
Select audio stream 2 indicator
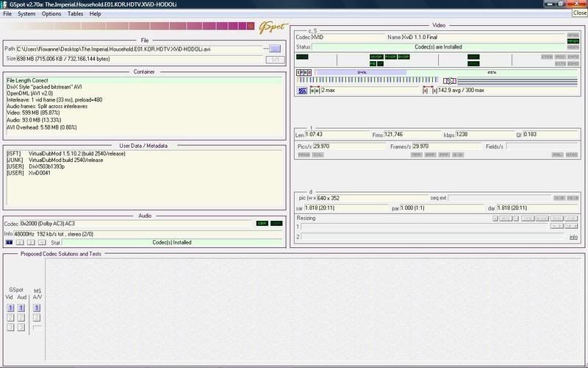click(20, 243)
